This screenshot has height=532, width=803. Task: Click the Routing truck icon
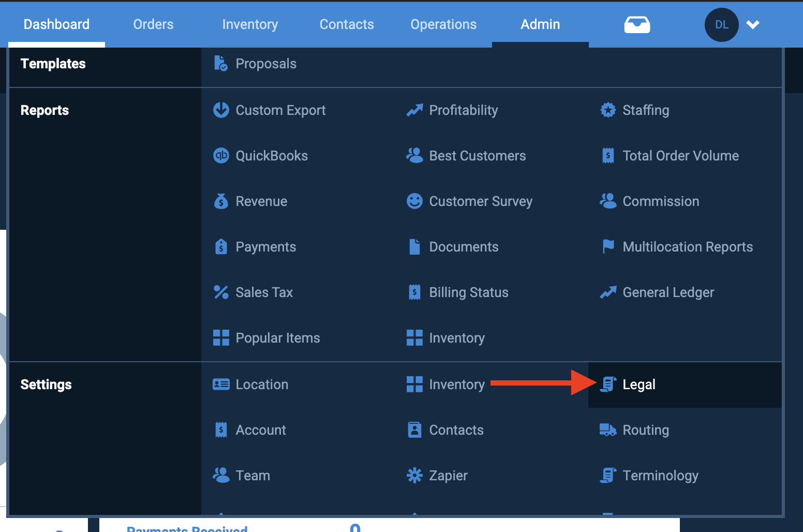[x=608, y=430]
